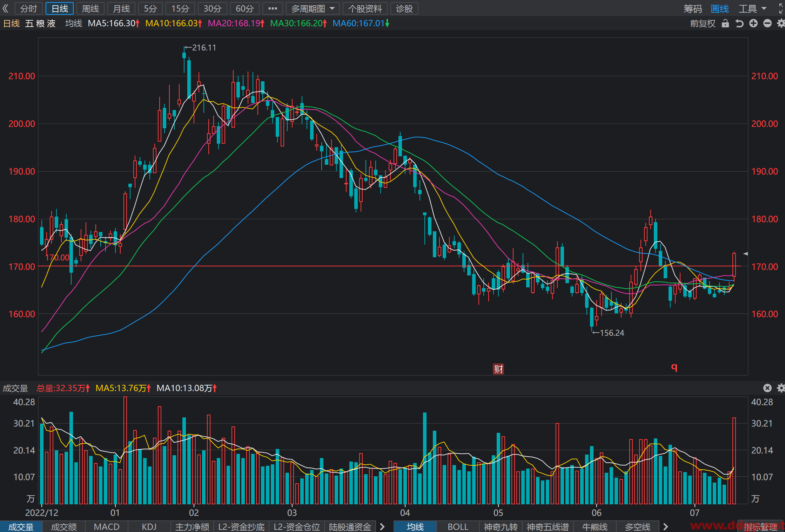This screenshot has width=785, height=532.
Task: Click the red 财 earnings marker icon
Action: click(x=498, y=369)
